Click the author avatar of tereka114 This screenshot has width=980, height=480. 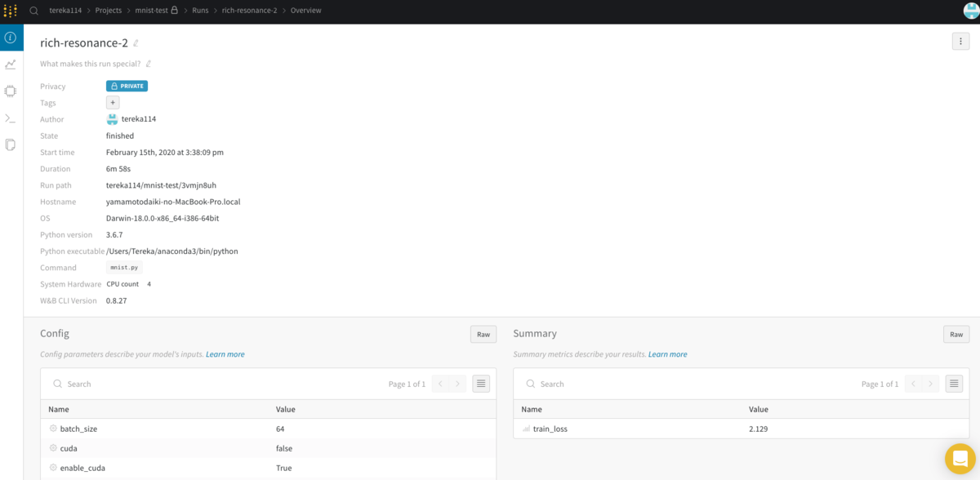coord(113,119)
